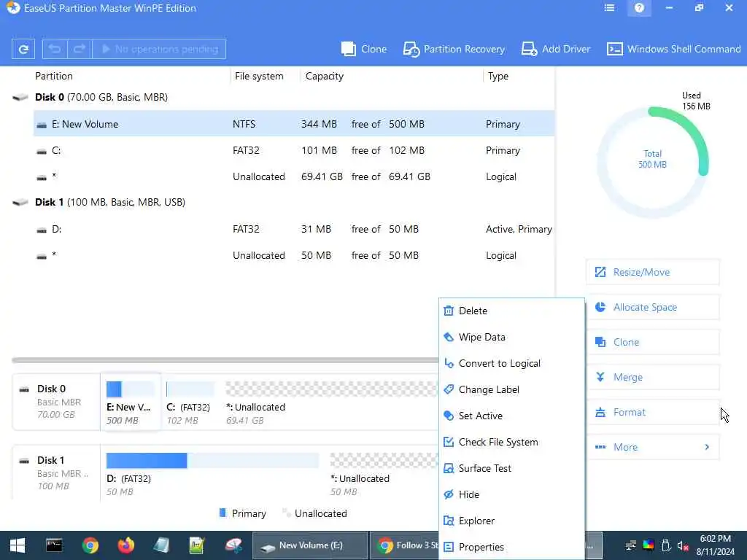The height and width of the screenshot is (560, 747).
Task: Open Partition Recovery
Action: point(454,49)
